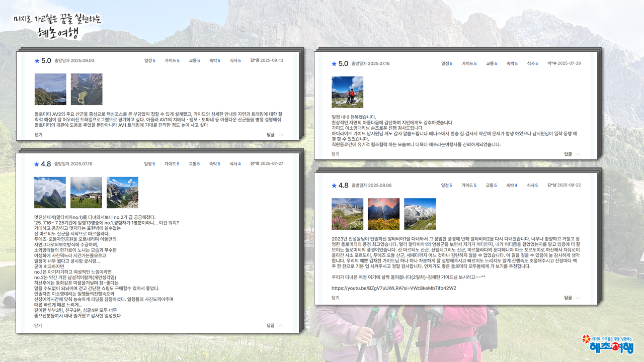Click the star icon on 김*용's review
This screenshot has height=362, width=644.
(37, 61)
